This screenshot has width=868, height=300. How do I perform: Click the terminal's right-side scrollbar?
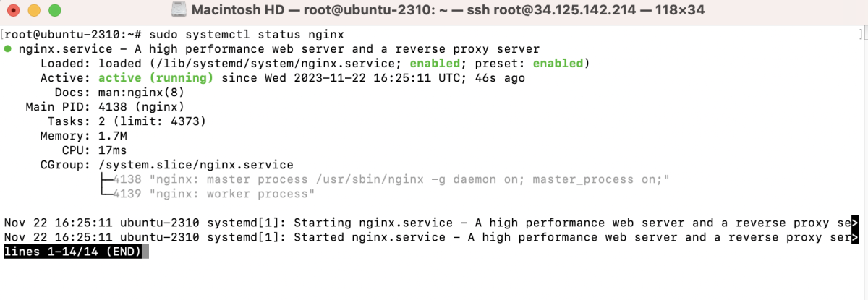[862, 35]
